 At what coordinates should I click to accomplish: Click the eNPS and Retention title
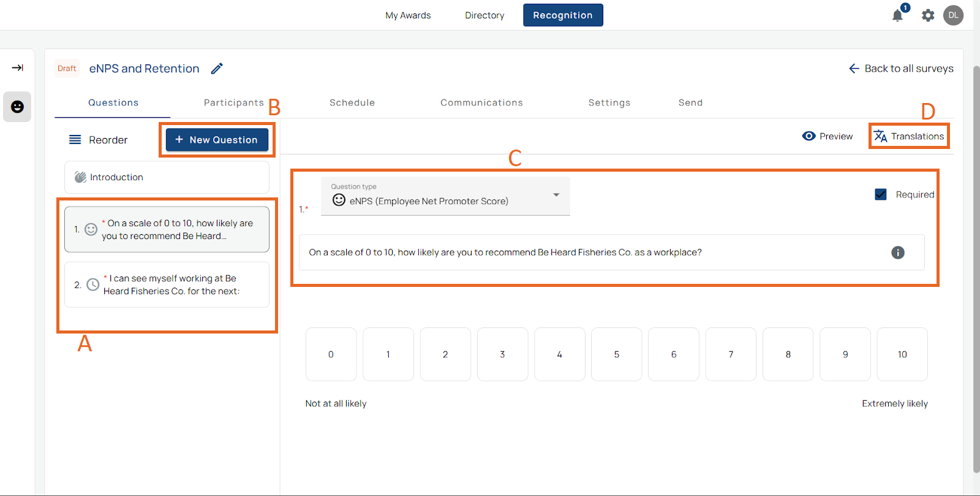click(x=145, y=69)
